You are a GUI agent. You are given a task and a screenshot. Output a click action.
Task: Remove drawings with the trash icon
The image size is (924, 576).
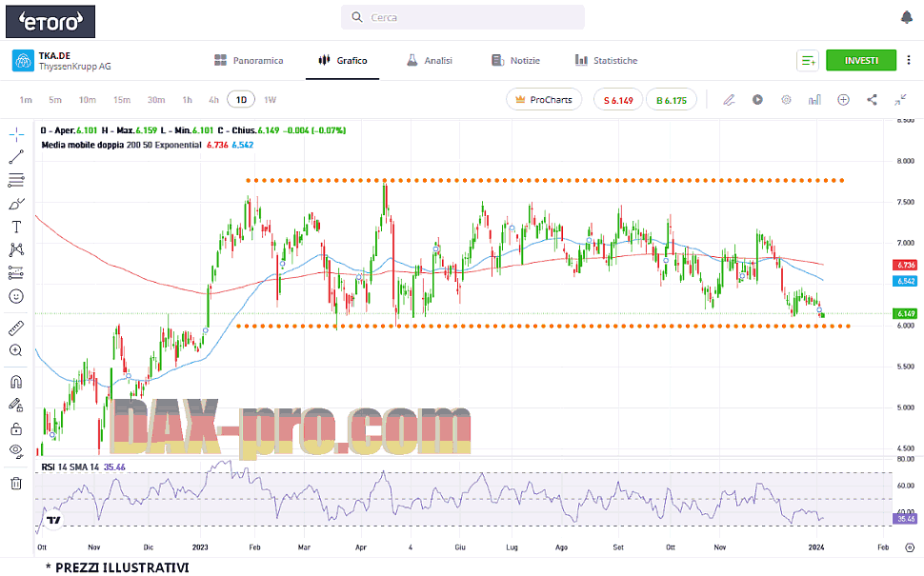click(x=16, y=484)
